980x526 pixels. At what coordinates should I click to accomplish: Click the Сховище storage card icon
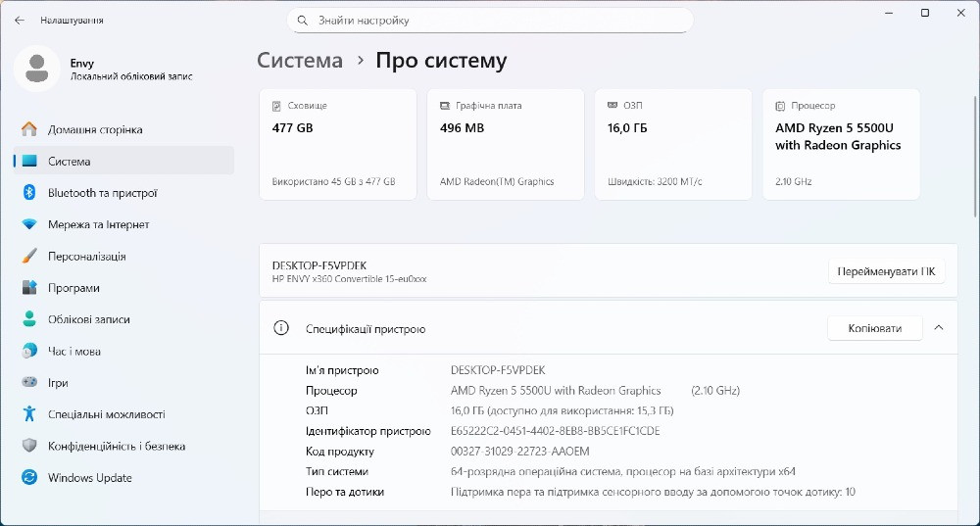pyautogui.click(x=277, y=106)
